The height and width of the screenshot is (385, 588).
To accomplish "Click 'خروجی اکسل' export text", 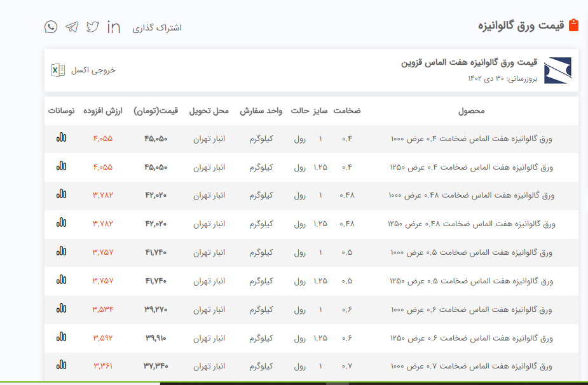I will 93,70.
